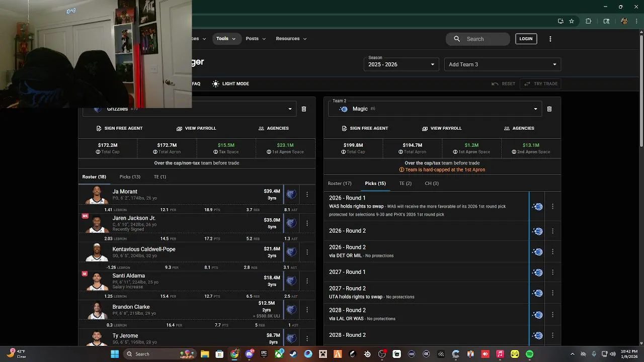
Task: Open options for 2026 Round 1 pick
Action: pos(552,207)
